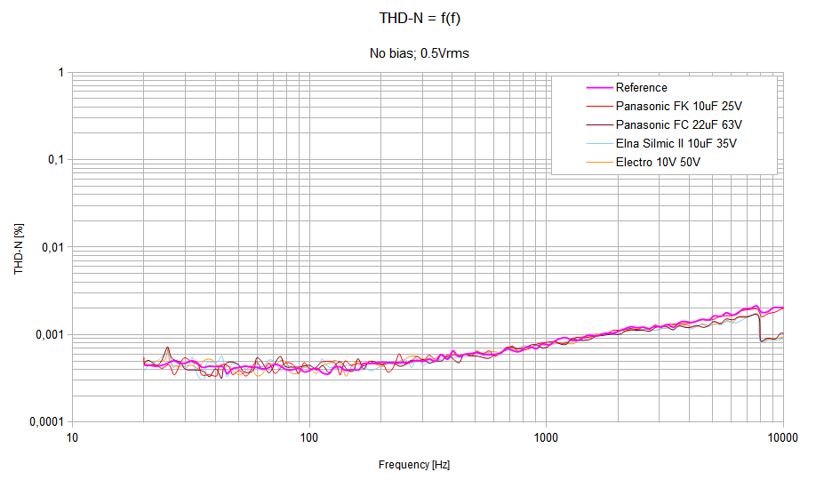
Task: Click the 1000 x-axis tick label
Action: (x=546, y=438)
